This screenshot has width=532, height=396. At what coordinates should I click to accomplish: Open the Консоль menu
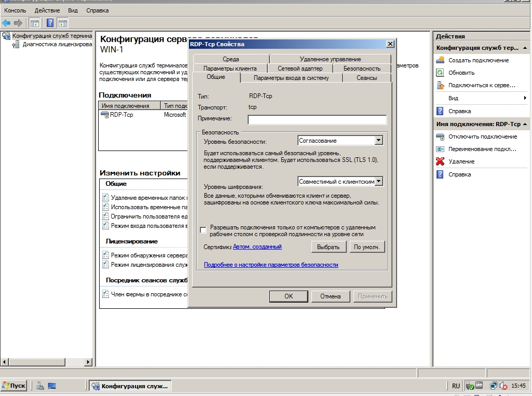(15, 10)
